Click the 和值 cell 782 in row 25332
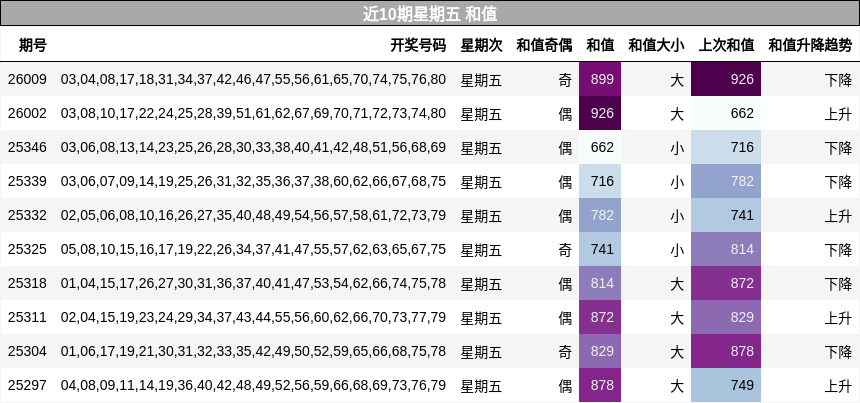This screenshot has width=860, height=403. pyautogui.click(x=600, y=215)
